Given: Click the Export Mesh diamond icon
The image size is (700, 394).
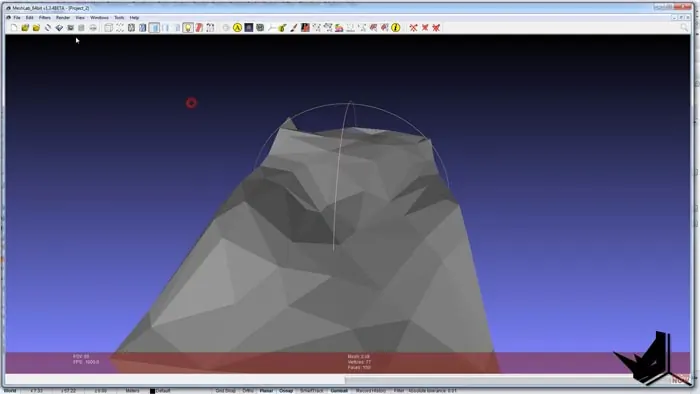Looking at the screenshot, I should coord(59,28).
